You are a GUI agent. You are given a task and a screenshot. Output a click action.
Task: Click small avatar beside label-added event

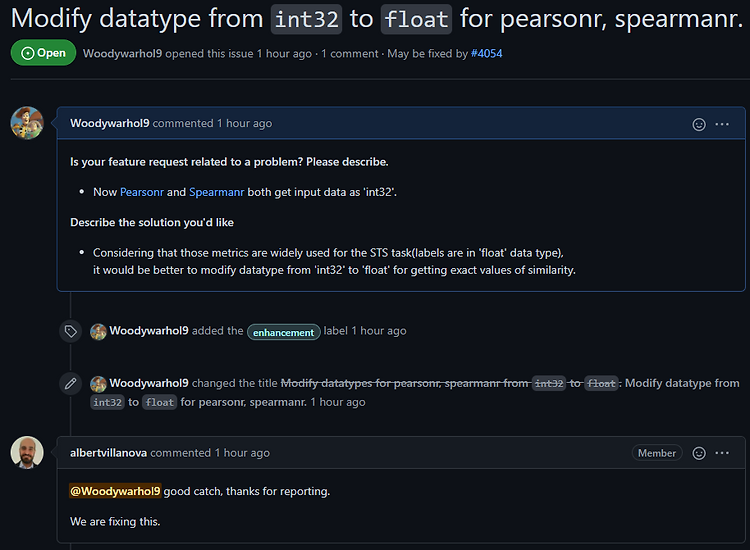(98, 331)
